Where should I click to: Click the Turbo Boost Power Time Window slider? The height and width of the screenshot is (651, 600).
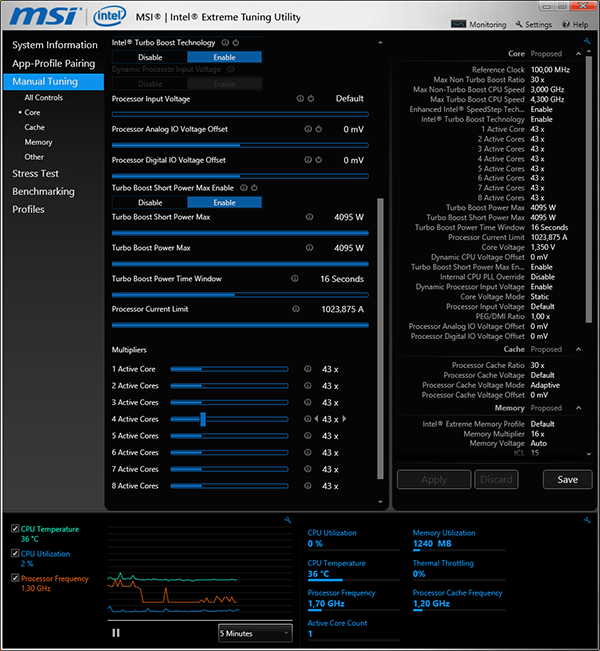[240, 295]
